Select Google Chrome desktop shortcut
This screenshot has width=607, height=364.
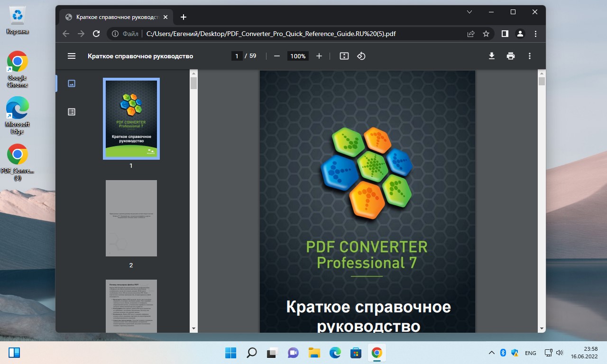[18, 69]
